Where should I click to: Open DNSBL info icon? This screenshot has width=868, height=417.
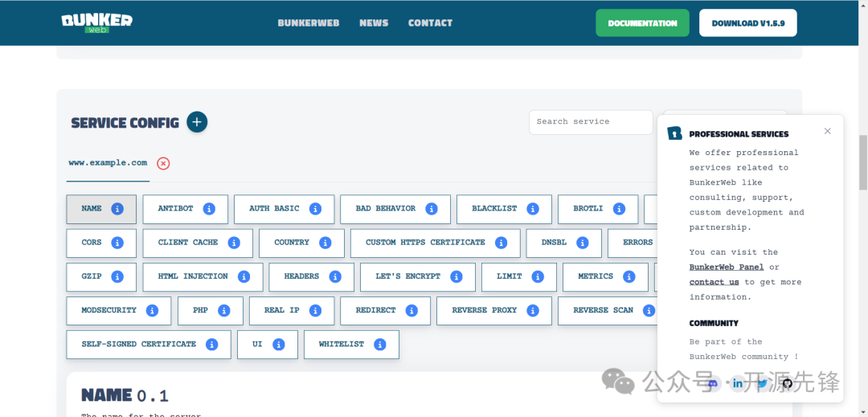point(583,243)
